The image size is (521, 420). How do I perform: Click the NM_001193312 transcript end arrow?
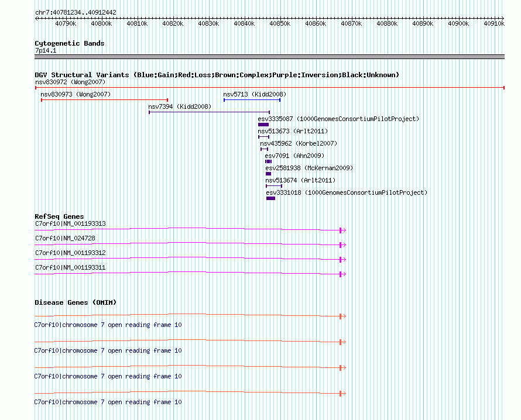(x=343, y=259)
